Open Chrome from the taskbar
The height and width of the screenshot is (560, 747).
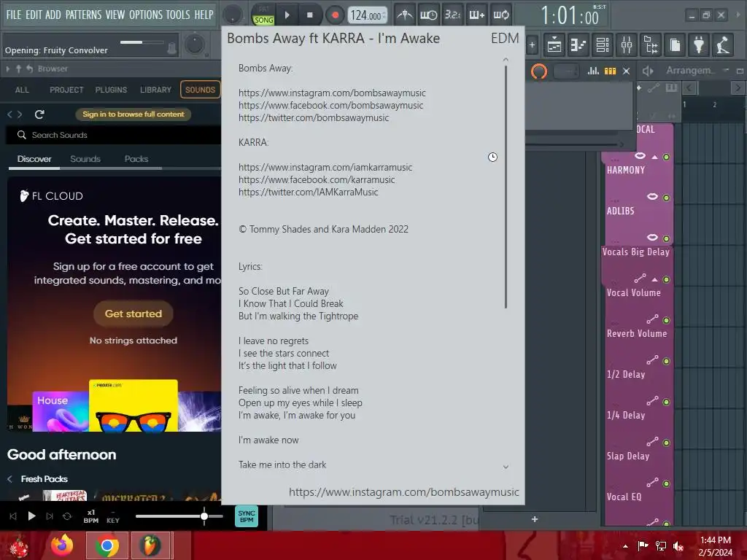pyautogui.click(x=107, y=545)
